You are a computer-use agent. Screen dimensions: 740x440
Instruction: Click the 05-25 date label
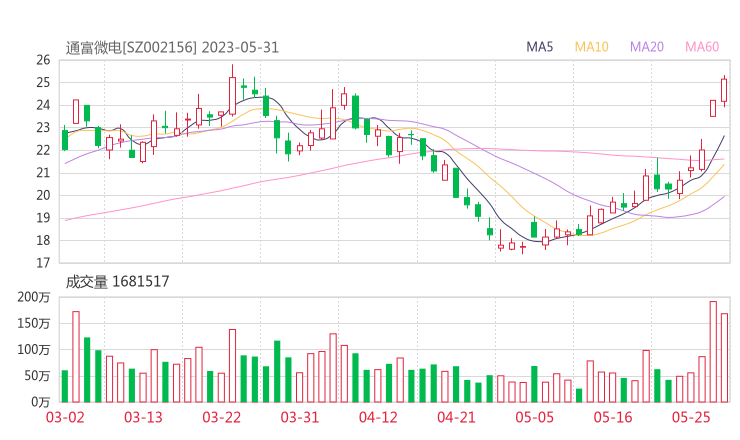click(x=691, y=417)
